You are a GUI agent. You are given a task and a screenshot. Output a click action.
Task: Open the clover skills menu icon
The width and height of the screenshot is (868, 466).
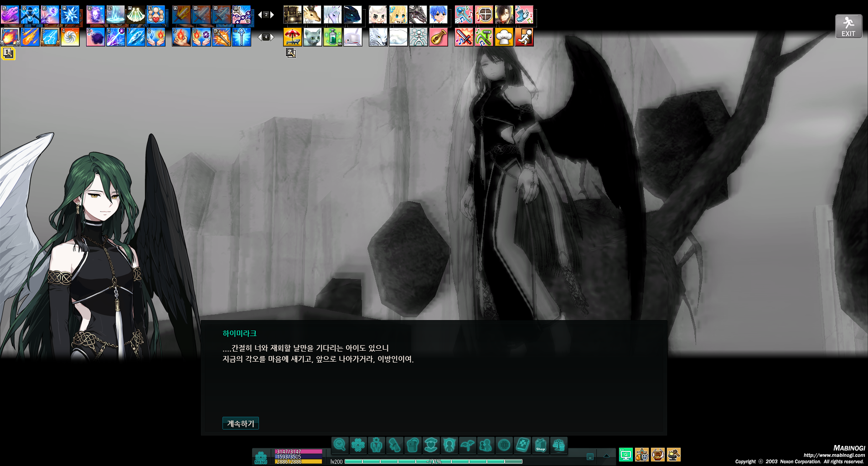358,445
